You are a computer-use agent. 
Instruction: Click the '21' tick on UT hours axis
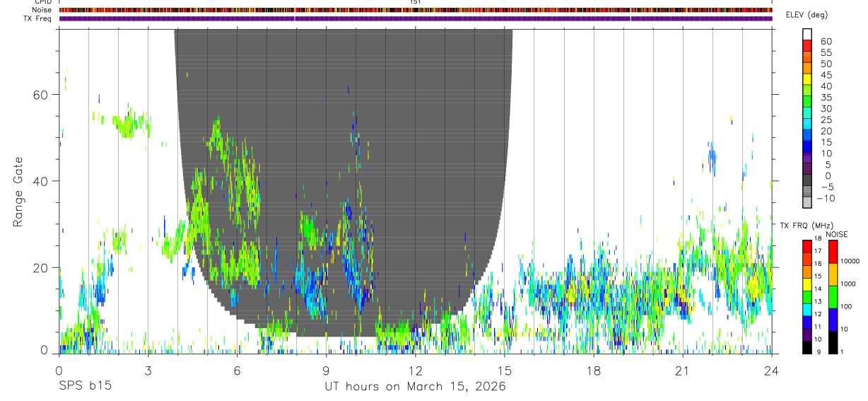tap(682, 371)
